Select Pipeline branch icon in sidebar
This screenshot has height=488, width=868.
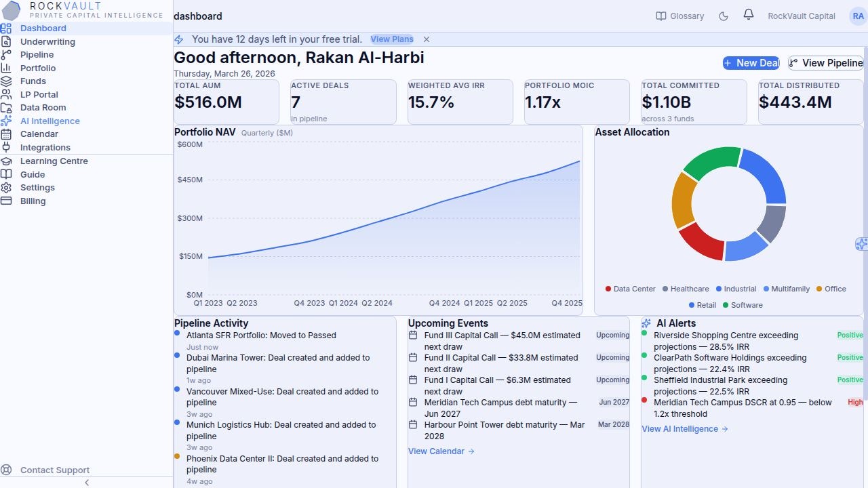coord(6,55)
